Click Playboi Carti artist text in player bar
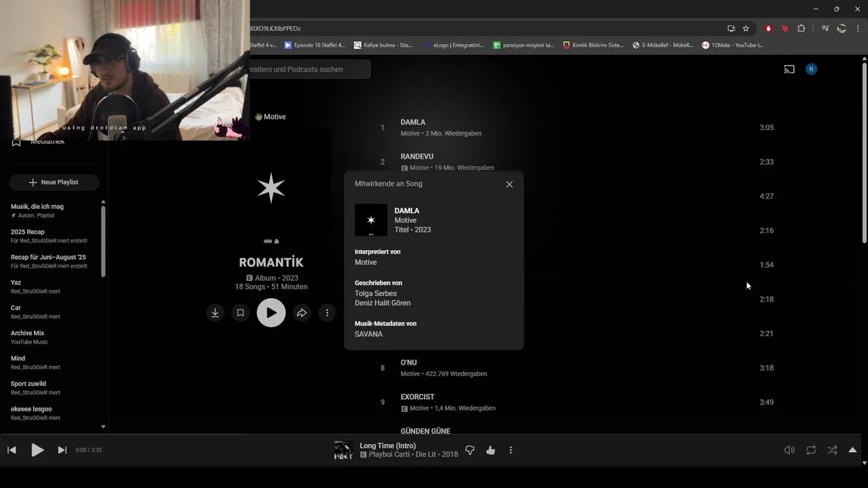The image size is (868, 488). coord(390,454)
